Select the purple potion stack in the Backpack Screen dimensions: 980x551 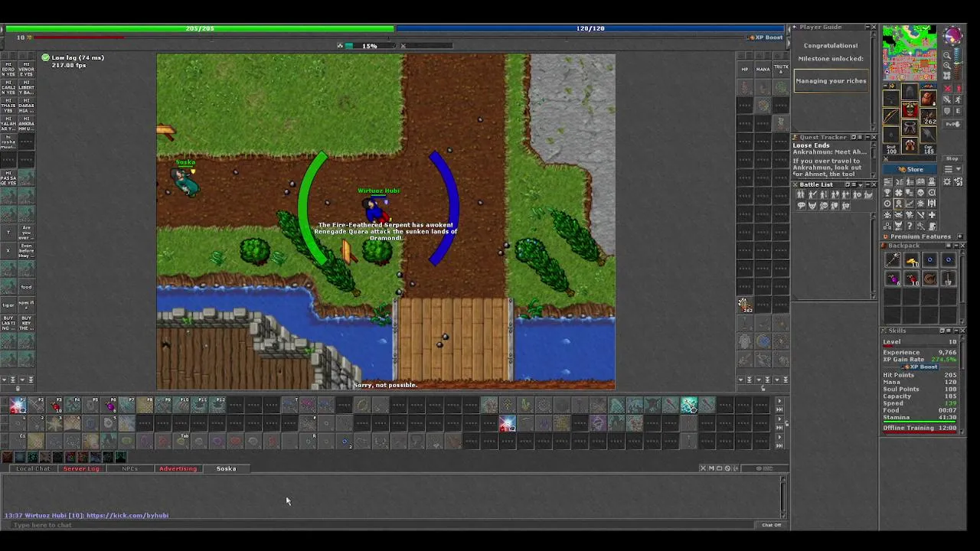pos(893,278)
